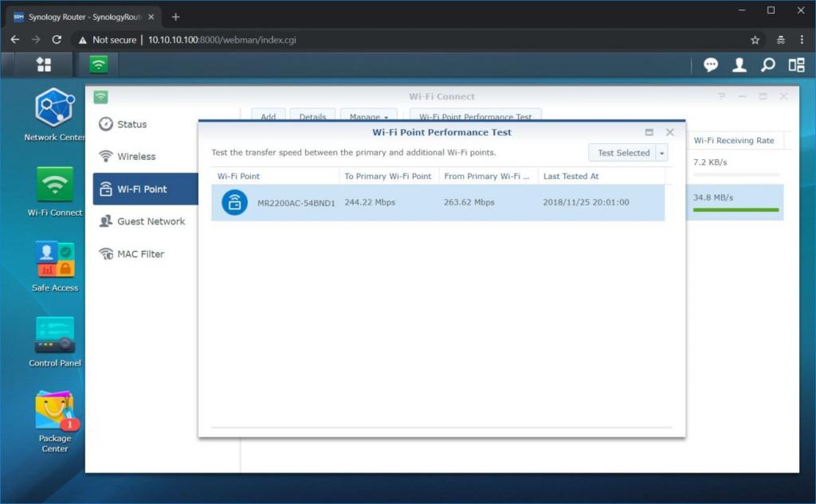Click the 244.22 Mbps speed value
This screenshot has height=504, width=816.
(370, 202)
